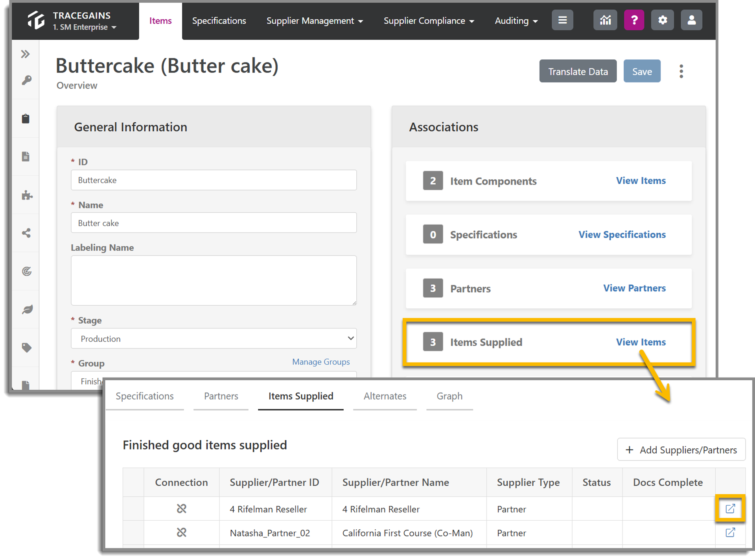Switch to the Graph tab
The width and height of the screenshot is (755, 560).
449,396
